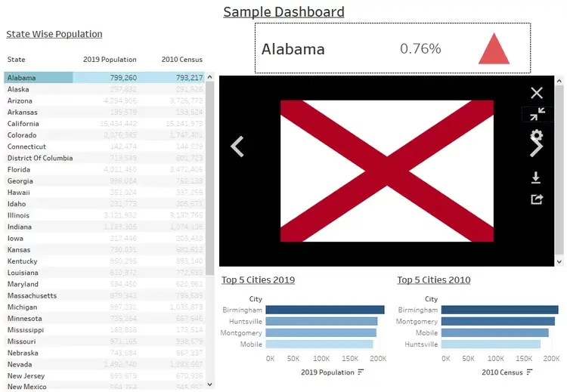Image resolution: width=567 pixels, height=392 pixels.
Task: Select California in state list
Action: click(x=23, y=124)
